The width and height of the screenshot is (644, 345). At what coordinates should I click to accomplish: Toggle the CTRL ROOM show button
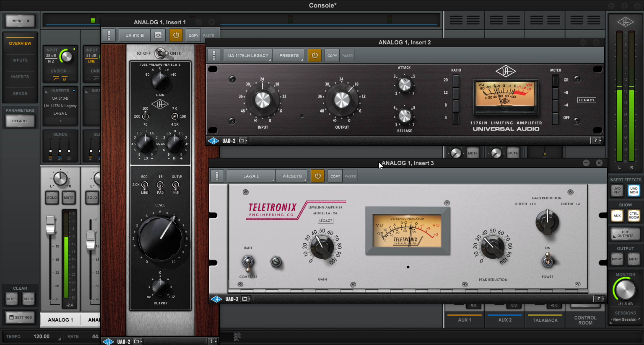click(x=633, y=215)
